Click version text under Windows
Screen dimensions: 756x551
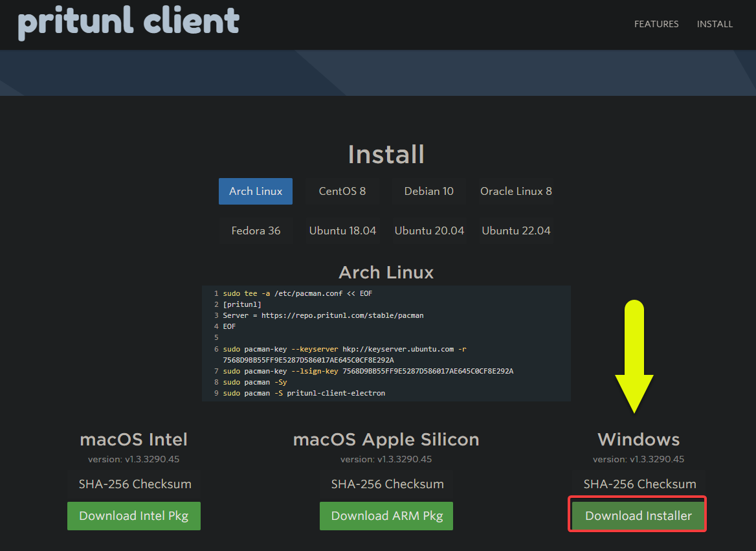pyautogui.click(x=638, y=459)
